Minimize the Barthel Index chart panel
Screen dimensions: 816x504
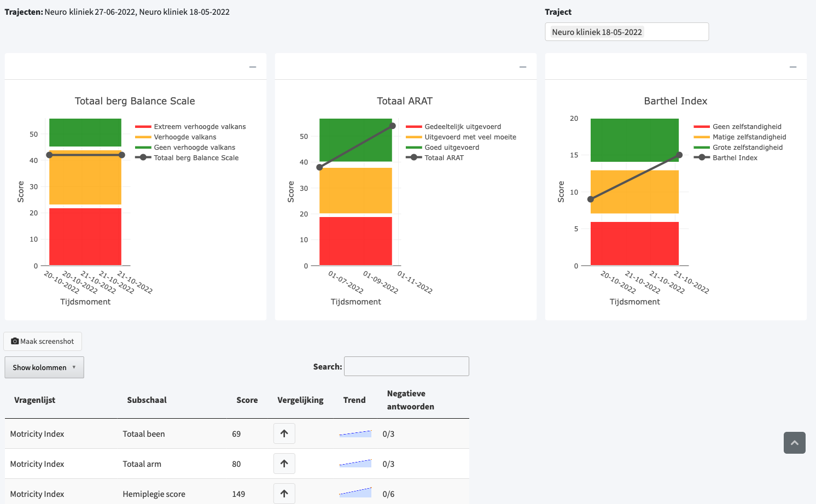793,67
